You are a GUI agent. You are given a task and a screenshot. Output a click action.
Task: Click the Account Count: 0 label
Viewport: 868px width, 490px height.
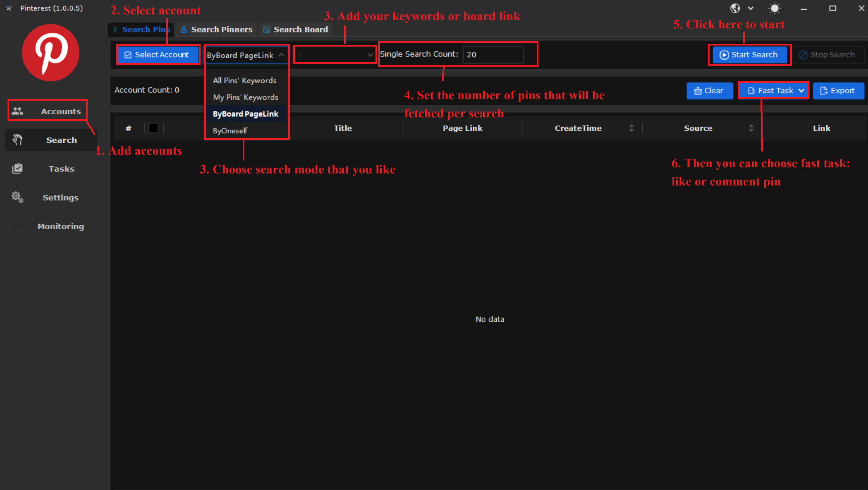click(x=147, y=90)
